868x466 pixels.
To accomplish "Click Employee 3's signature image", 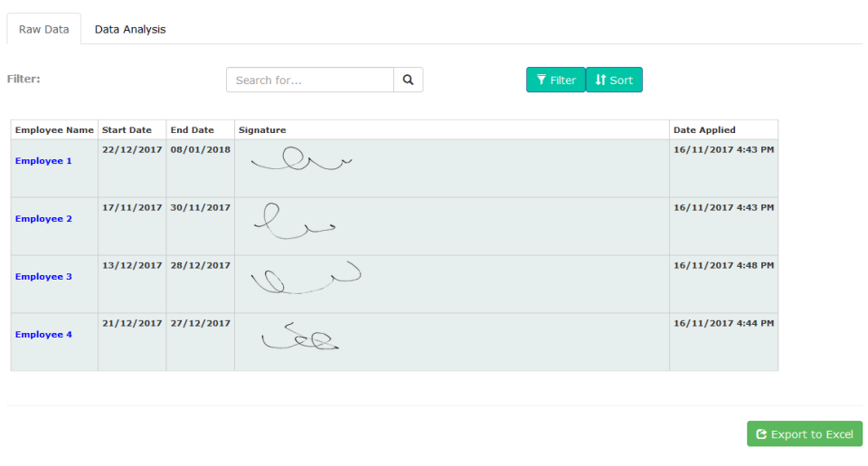I will pyautogui.click(x=307, y=277).
